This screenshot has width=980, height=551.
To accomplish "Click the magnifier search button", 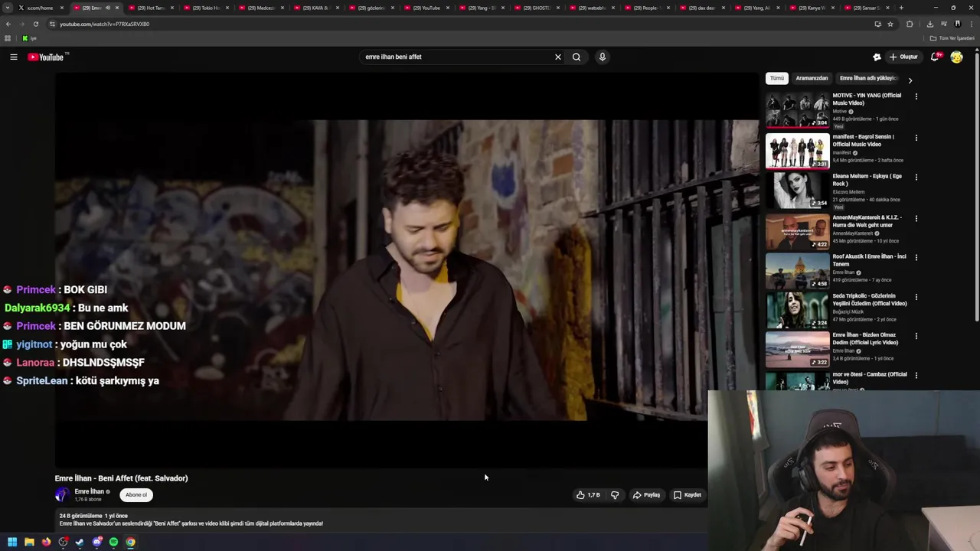I will [x=577, y=57].
